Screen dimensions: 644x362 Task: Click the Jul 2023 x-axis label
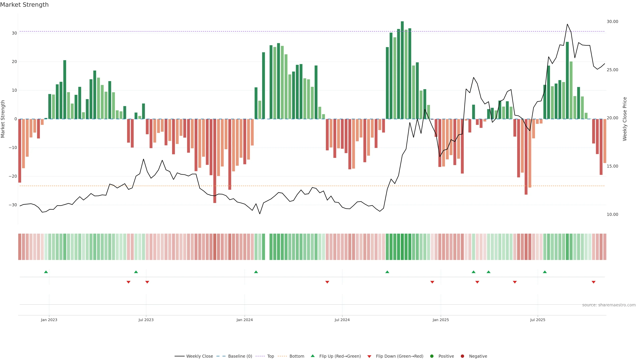(146, 320)
